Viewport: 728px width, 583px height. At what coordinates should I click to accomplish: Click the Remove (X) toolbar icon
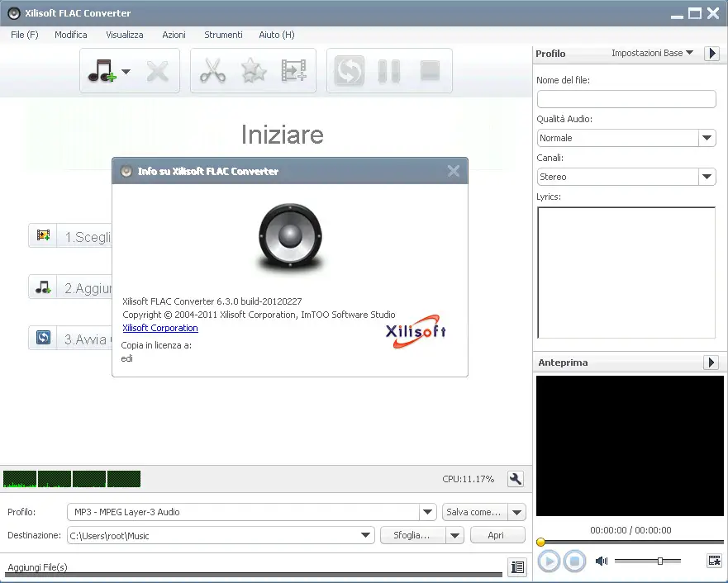pyautogui.click(x=157, y=71)
